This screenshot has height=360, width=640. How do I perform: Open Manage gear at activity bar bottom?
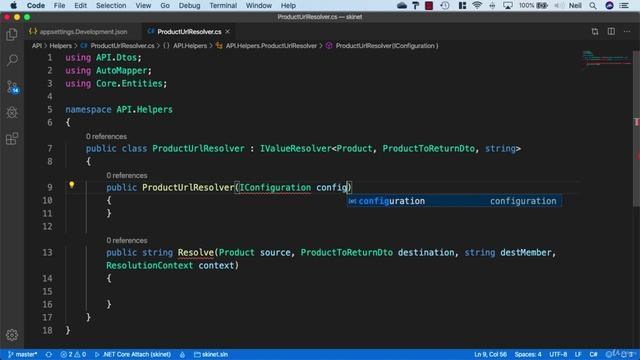click(x=12, y=335)
